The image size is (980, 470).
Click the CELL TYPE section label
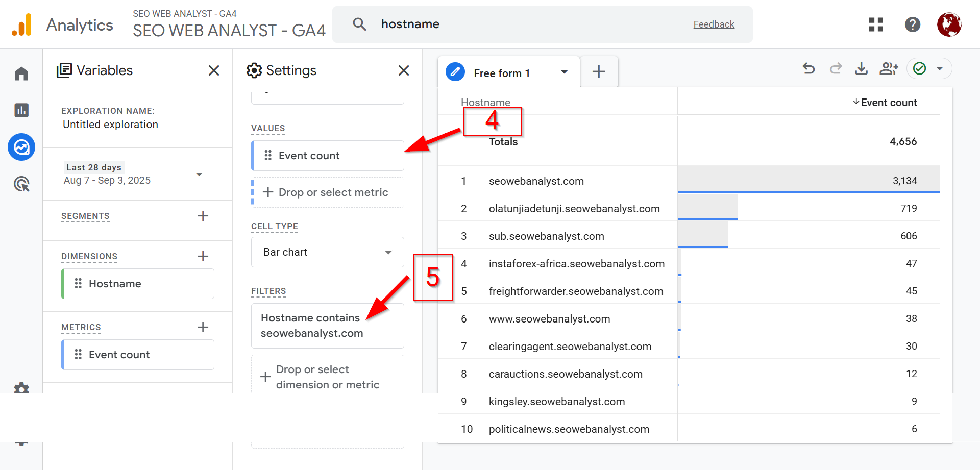tap(275, 226)
